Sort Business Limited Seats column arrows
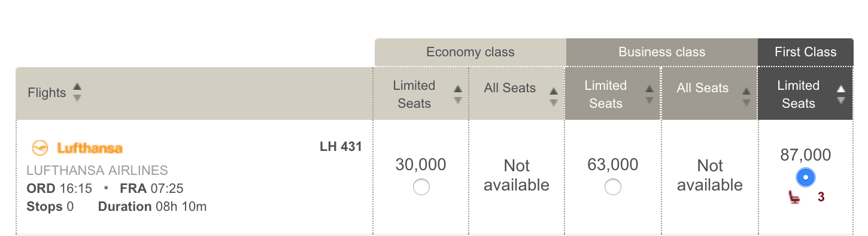 click(650, 95)
